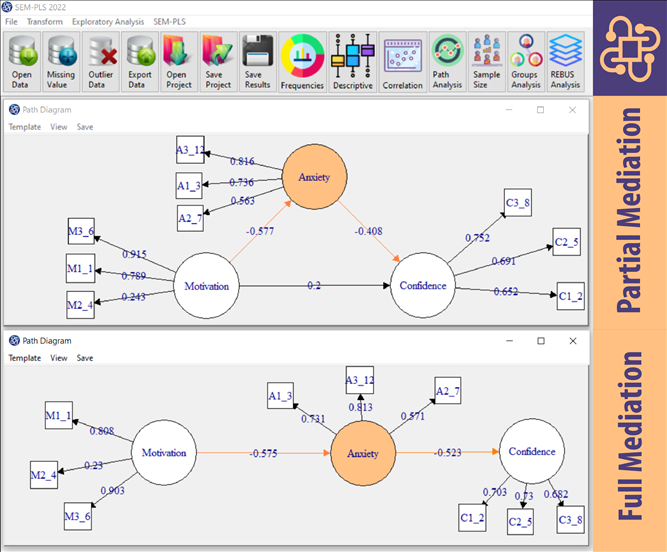Minimize the lower Path Diagram window
This screenshot has width=667, height=552.
tap(509, 341)
